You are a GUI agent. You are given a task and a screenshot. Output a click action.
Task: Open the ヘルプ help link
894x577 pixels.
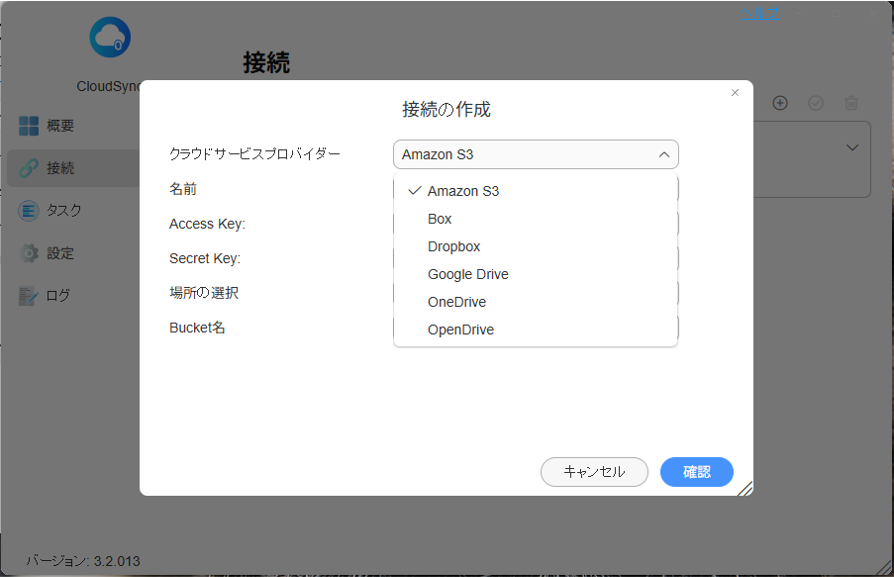759,13
